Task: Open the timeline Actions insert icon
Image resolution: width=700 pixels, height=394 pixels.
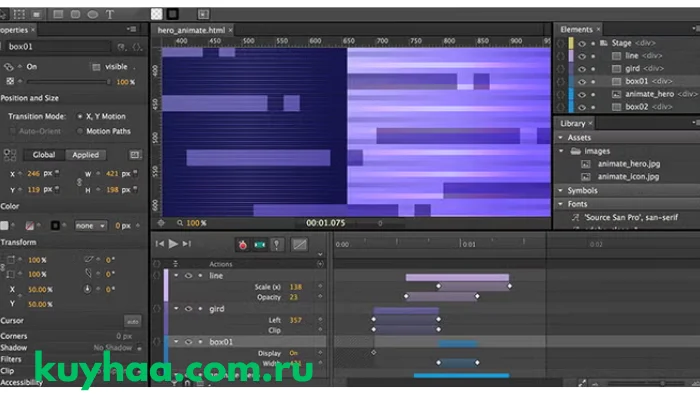Action: coord(321,264)
